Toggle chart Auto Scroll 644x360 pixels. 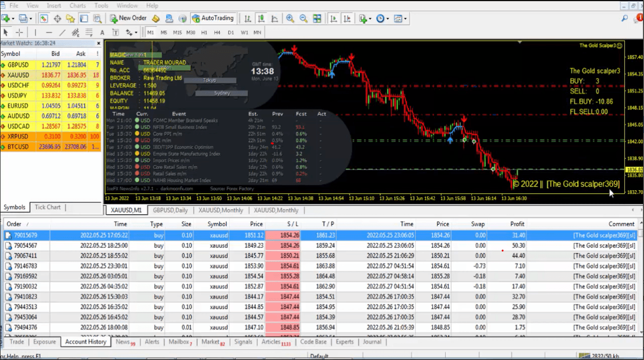333,19
